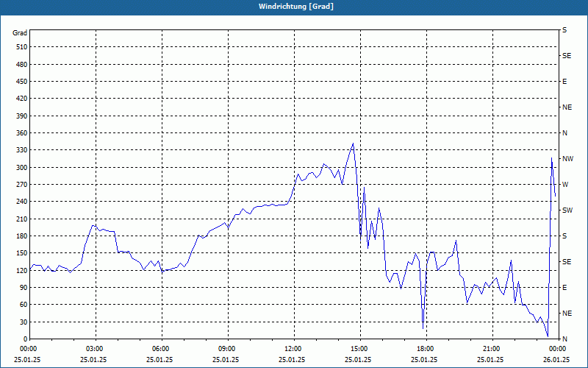This screenshot has width=588, height=368.
Task: Select the SE compass label at the 480 level
Action: pos(567,56)
